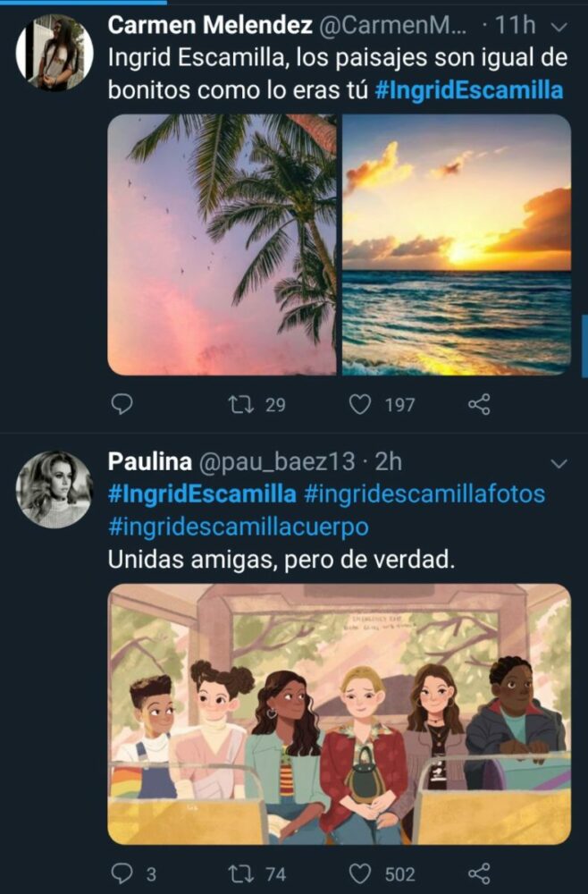
Task: Like Carmen Melendez's tweet
Action: point(359,405)
